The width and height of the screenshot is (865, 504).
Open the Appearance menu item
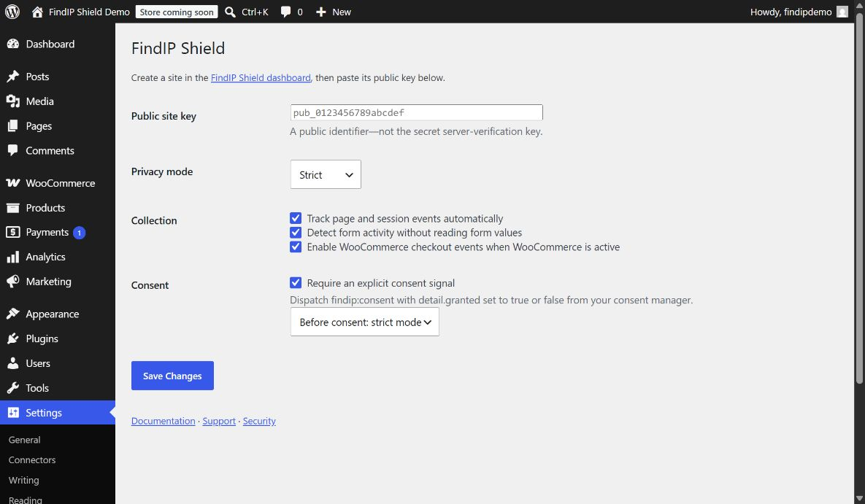tap(58, 314)
